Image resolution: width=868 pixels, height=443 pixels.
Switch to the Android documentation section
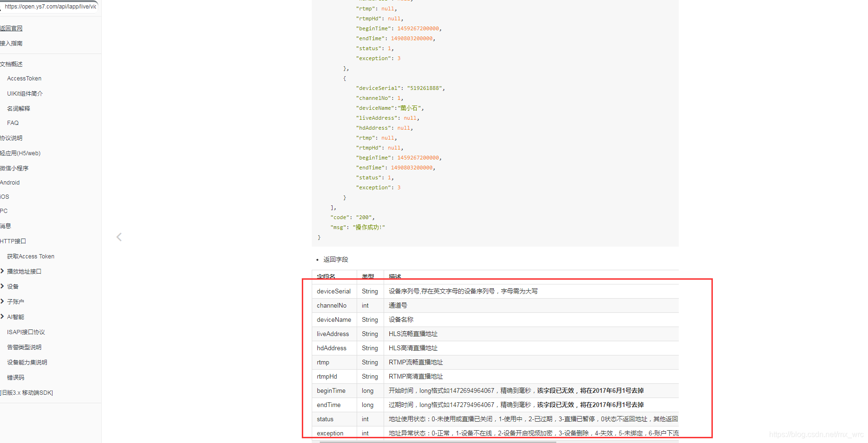tap(10, 182)
